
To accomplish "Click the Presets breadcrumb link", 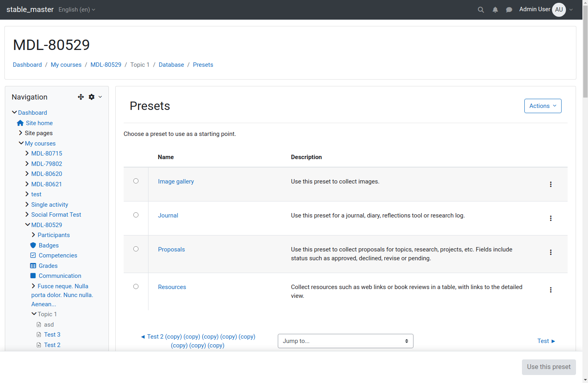I will (203, 65).
